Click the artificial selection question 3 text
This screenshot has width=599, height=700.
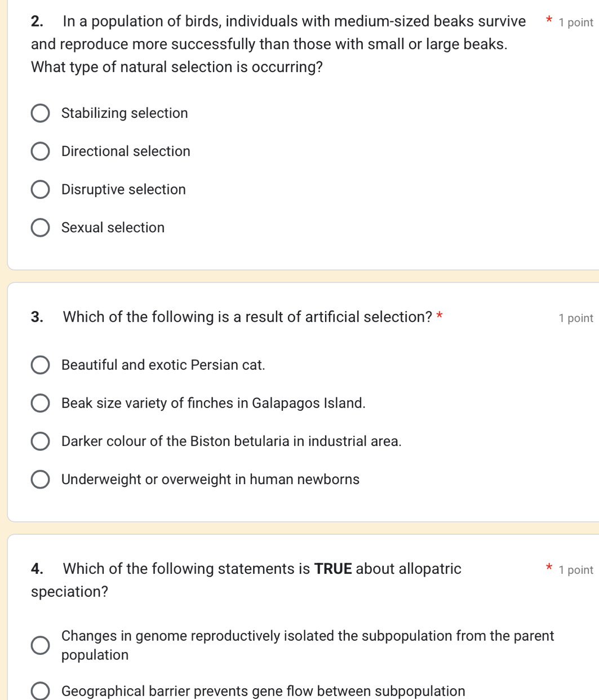click(247, 317)
